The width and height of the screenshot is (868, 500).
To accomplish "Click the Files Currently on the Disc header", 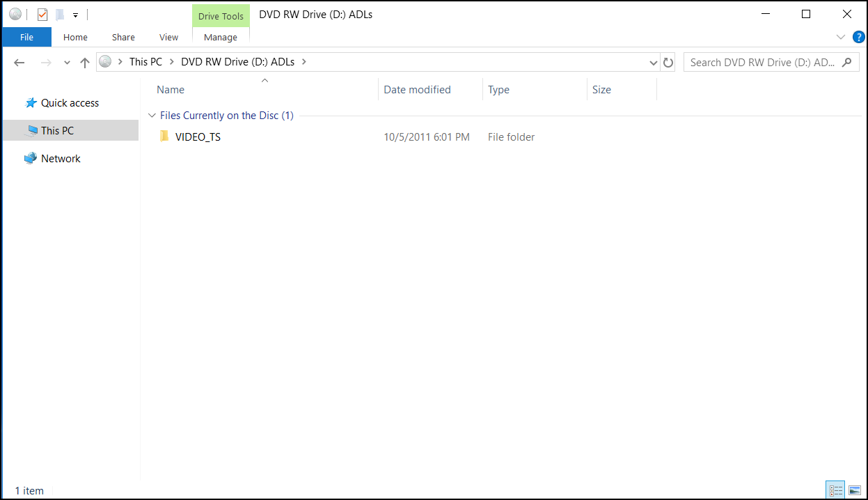I will [x=227, y=116].
